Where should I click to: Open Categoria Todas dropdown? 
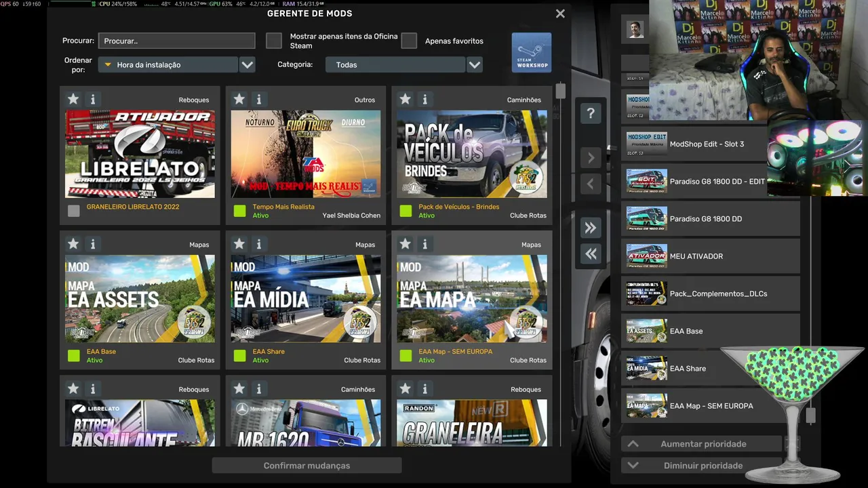tap(395, 64)
